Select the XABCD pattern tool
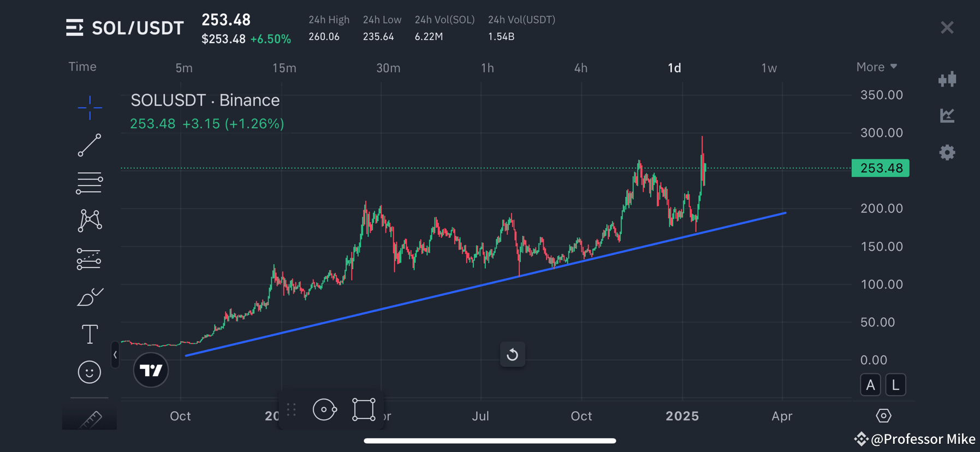The image size is (980, 452). click(x=90, y=221)
